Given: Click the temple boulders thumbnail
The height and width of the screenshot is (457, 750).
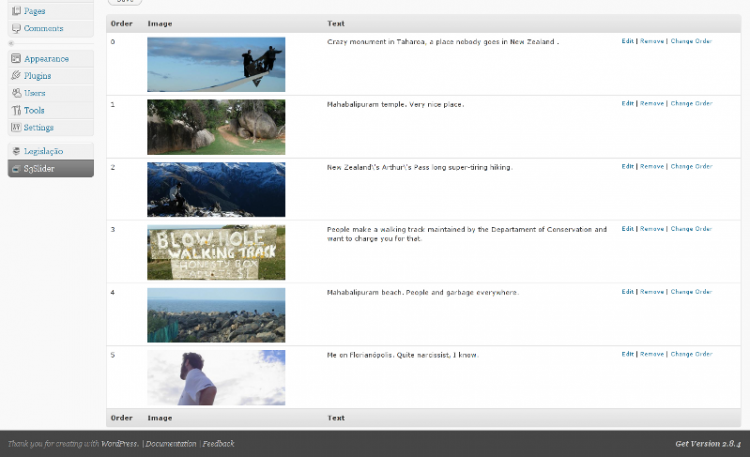Looking at the screenshot, I should (x=216, y=127).
